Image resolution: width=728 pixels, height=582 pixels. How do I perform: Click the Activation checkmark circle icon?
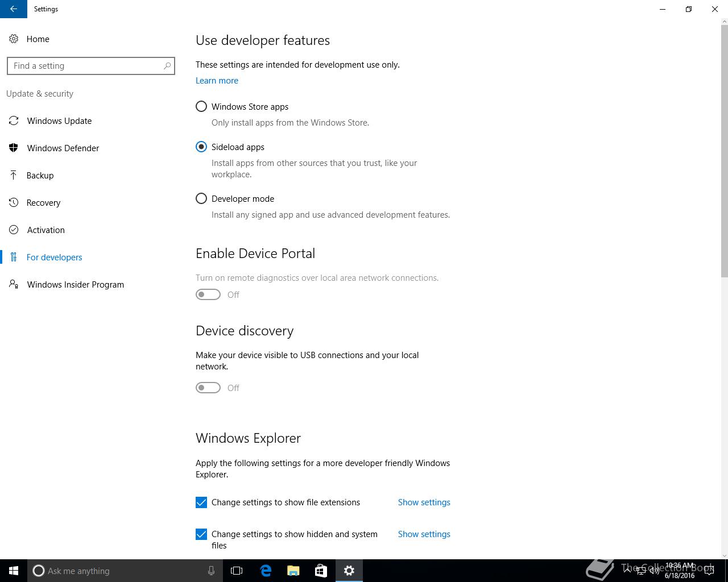(x=14, y=230)
